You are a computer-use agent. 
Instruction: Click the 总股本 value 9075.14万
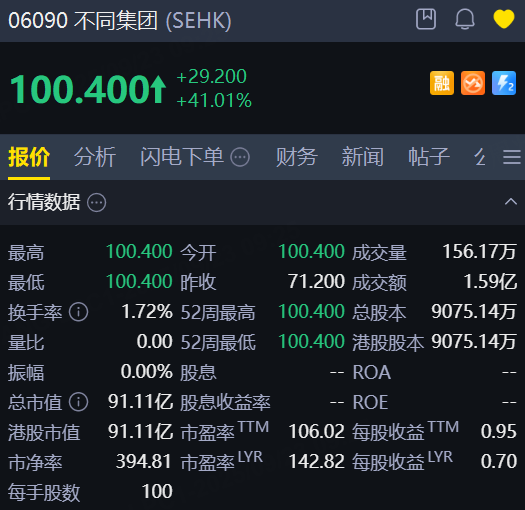pos(474,312)
